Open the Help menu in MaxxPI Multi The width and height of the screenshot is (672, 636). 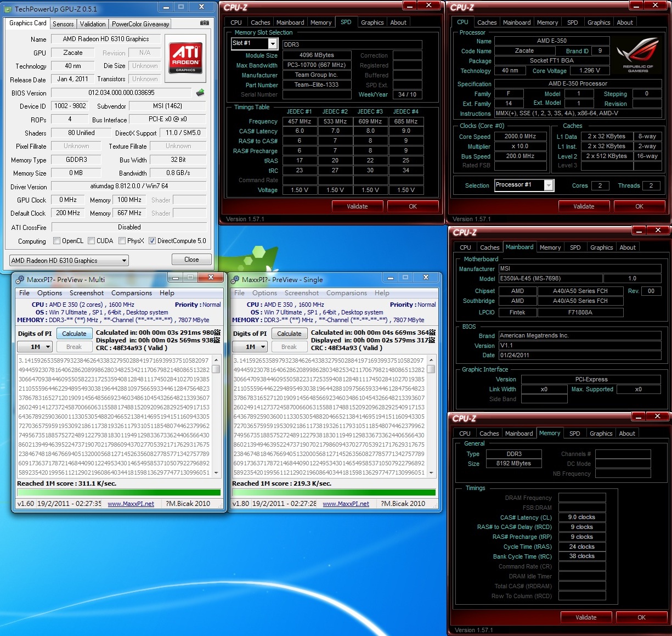167,293
